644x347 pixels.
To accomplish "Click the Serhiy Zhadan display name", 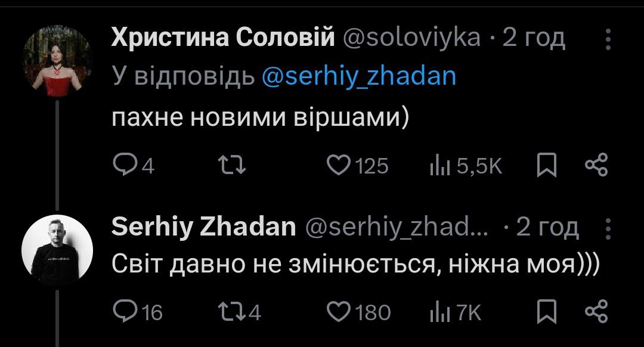I will (203, 227).
